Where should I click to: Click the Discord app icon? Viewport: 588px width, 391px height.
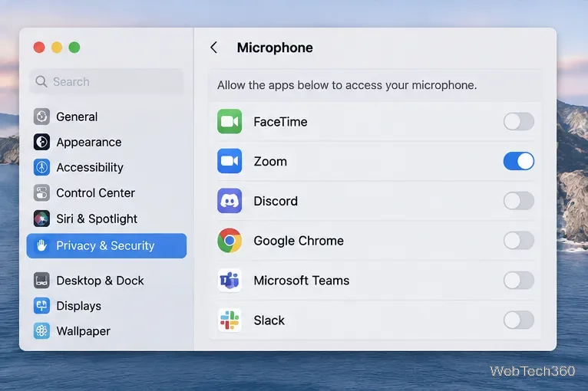tap(230, 201)
